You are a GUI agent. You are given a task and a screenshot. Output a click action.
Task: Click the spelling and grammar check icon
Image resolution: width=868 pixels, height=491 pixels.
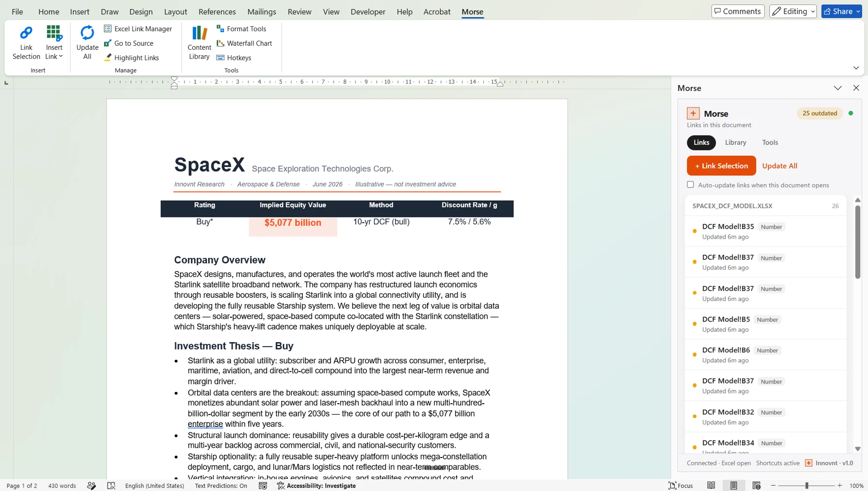pos(92,486)
